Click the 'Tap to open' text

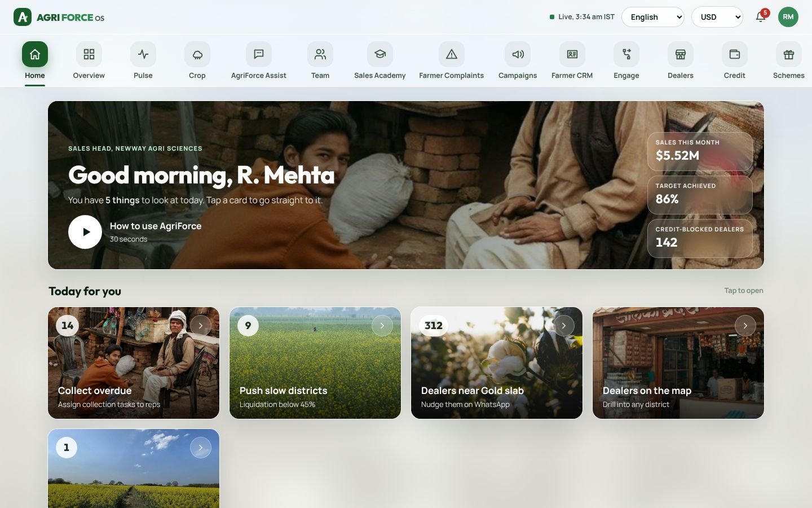(x=744, y=291)
